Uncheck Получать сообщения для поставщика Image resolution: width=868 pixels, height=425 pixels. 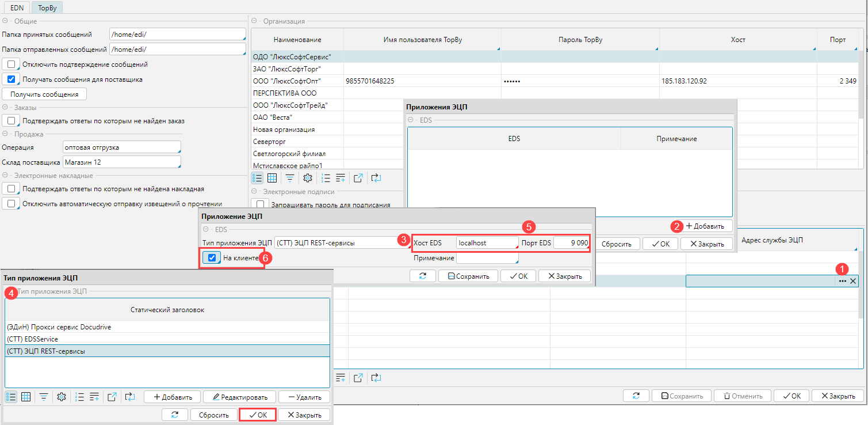(x=11, y=79)
